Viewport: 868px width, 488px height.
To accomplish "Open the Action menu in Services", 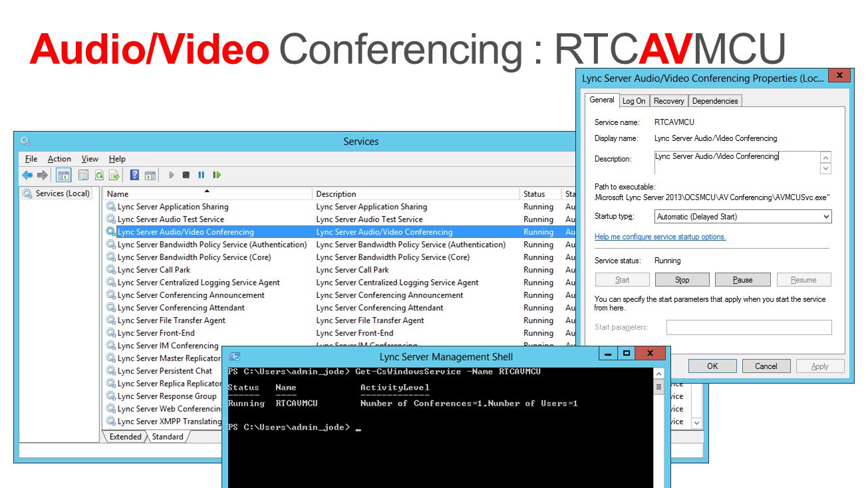I will [x=59, y=159].
